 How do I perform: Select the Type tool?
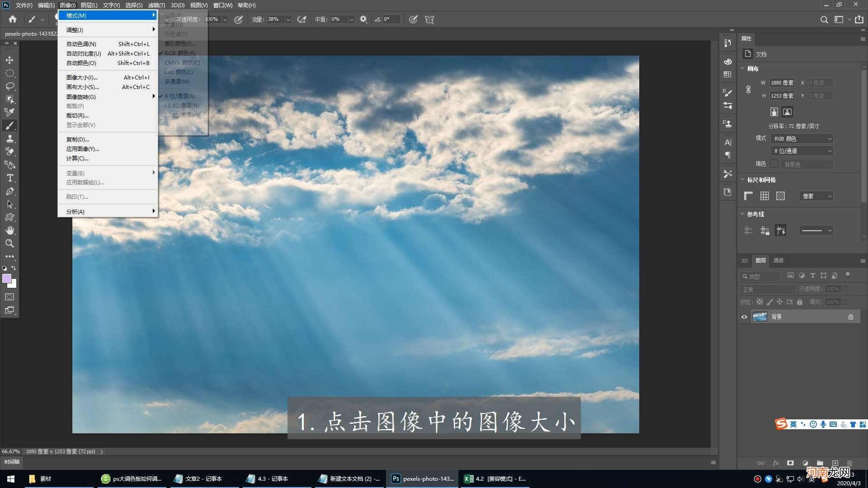tap(9, 178)
